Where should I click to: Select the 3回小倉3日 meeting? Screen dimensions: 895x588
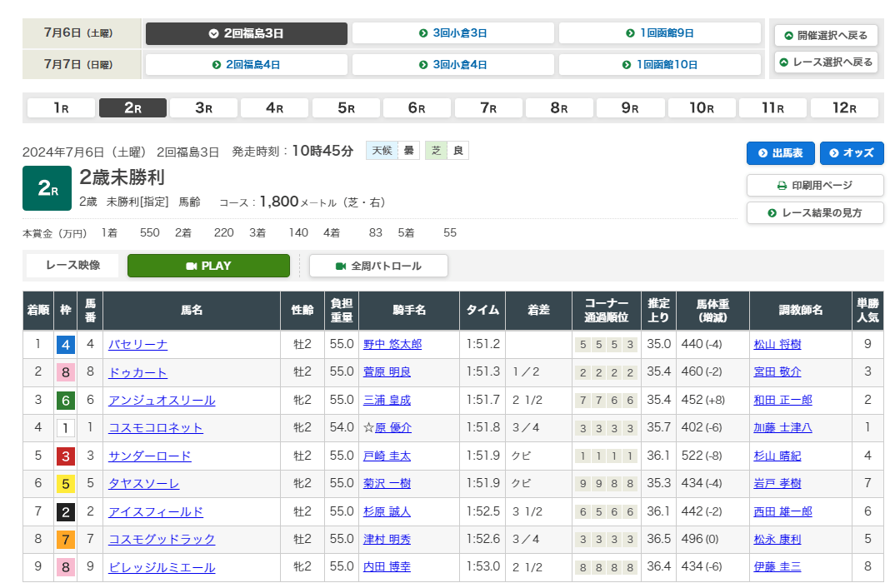click(x=452, y=33)
